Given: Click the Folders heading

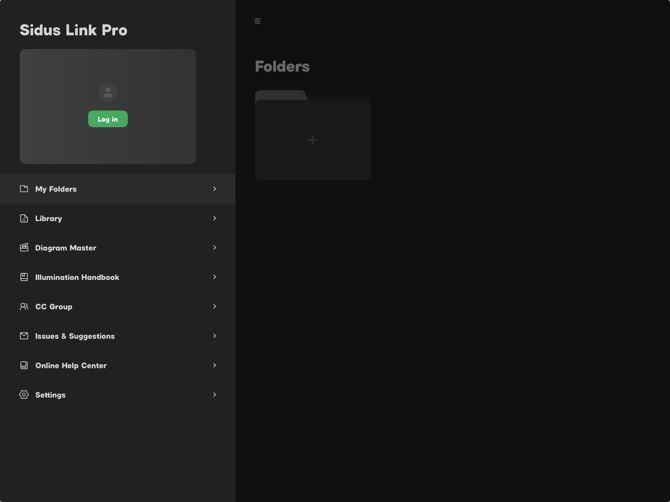Looking at the screenshot, I should click(282, 67).
